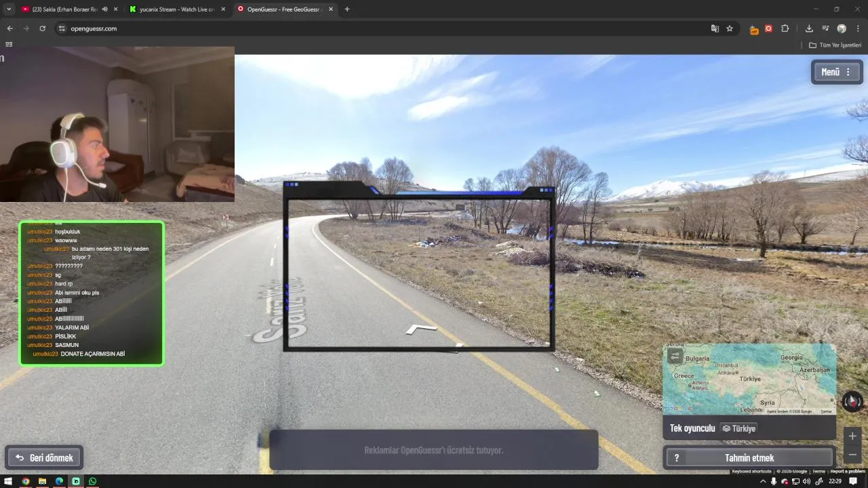Expand the tab search dropdown
This screenshot has width=868, height=488.
9,9
